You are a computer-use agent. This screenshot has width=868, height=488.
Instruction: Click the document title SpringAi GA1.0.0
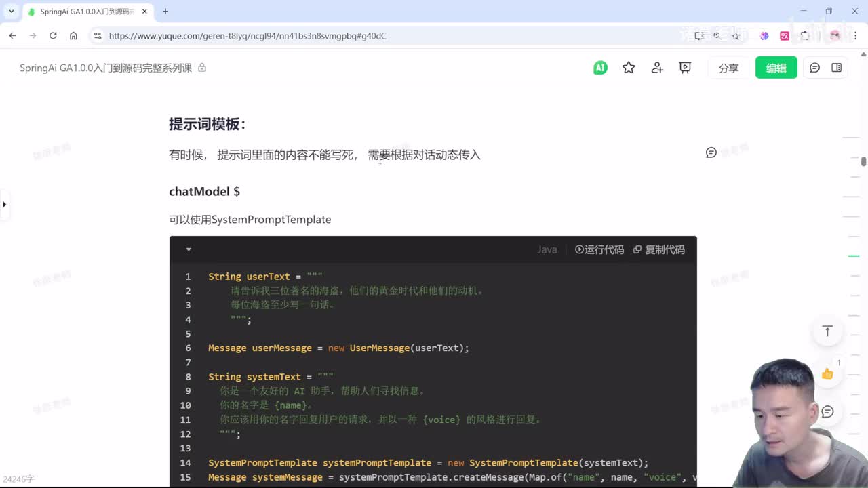(x=106, y=68)
